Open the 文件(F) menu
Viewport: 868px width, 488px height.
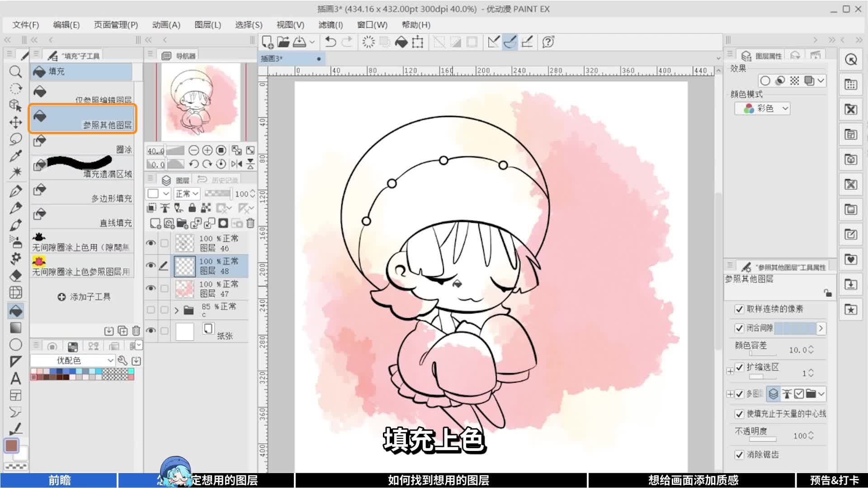tap(26, 25)
